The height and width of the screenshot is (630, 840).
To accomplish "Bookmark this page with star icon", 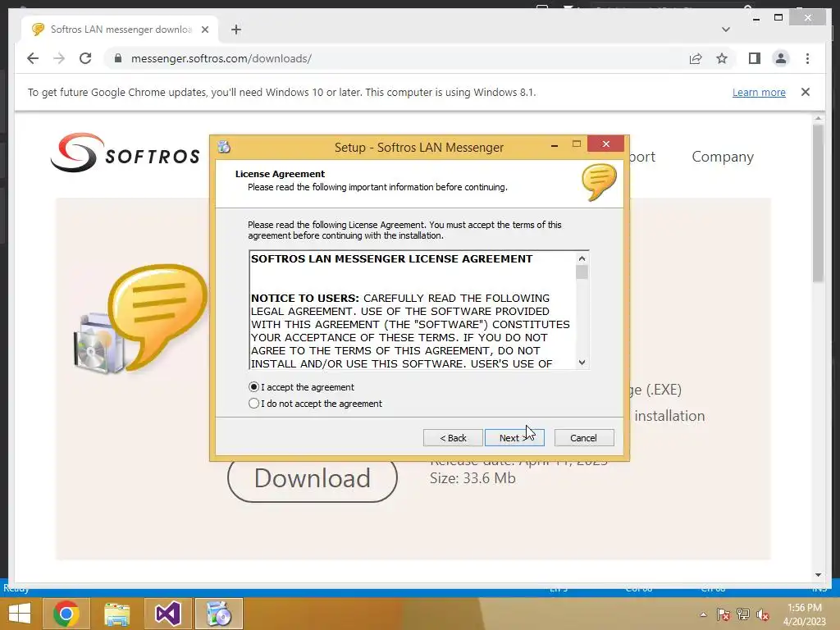I will [722, 58].
